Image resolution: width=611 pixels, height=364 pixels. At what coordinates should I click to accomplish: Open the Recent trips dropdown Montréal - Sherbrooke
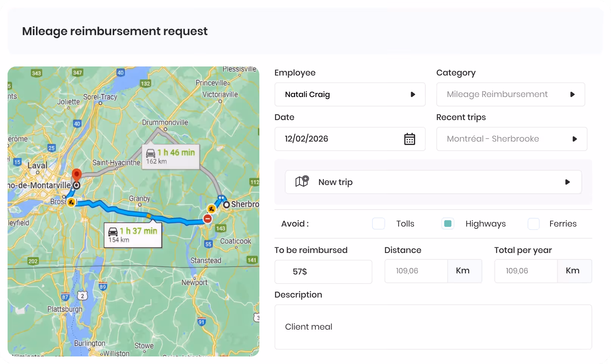click(512, 139)
